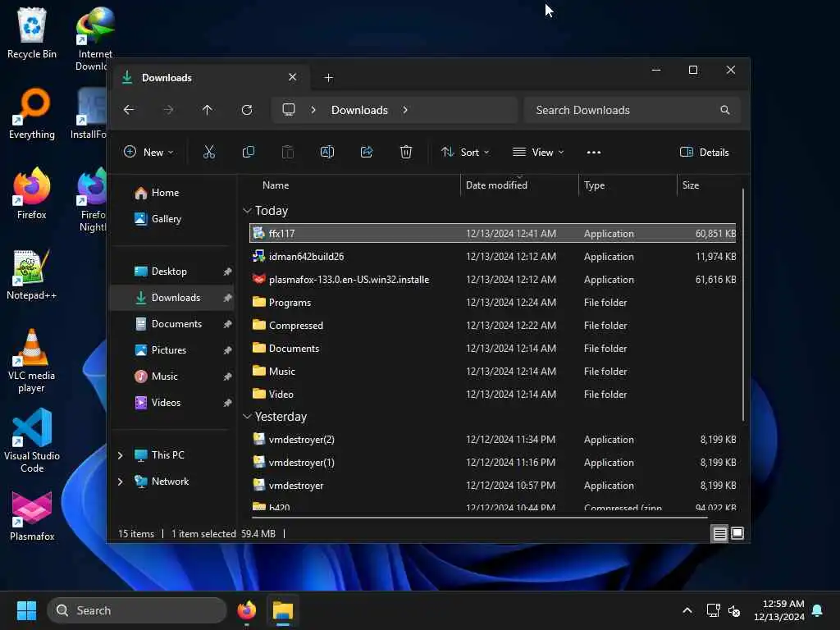Open Desktop in navigation pane
This screenshot has height=630, width=840.
172,272
